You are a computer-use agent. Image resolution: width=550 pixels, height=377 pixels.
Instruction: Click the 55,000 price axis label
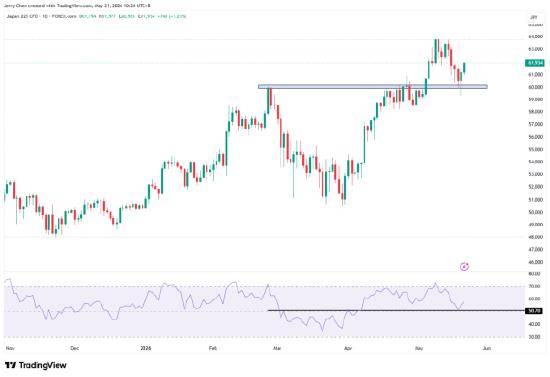coord(535,149)
